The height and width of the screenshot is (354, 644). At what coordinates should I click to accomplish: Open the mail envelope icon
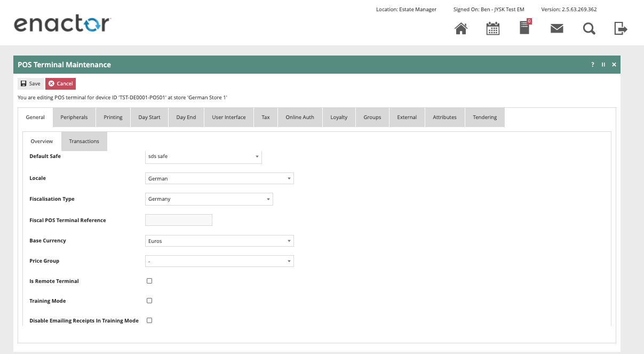coord(556,28)
